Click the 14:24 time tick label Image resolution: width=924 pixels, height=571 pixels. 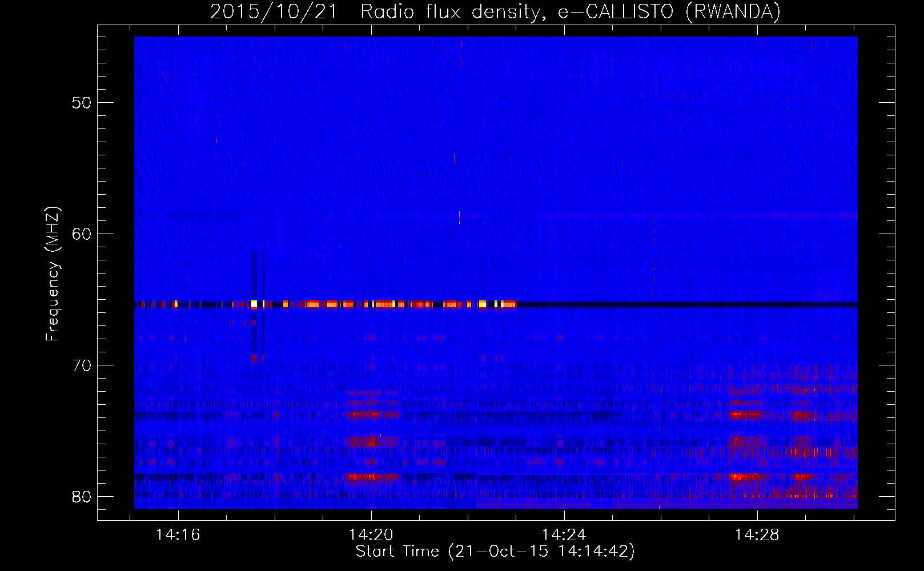(564, 535)
